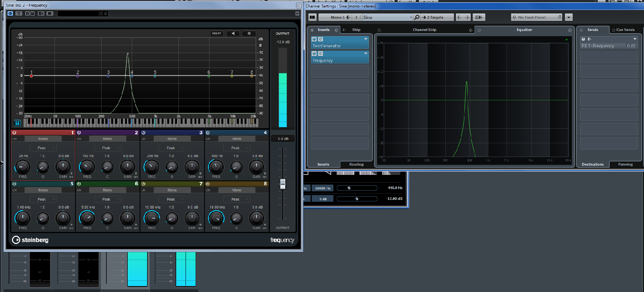Bypass the Frequency insert in the Inserts rack

coord(314,54)
